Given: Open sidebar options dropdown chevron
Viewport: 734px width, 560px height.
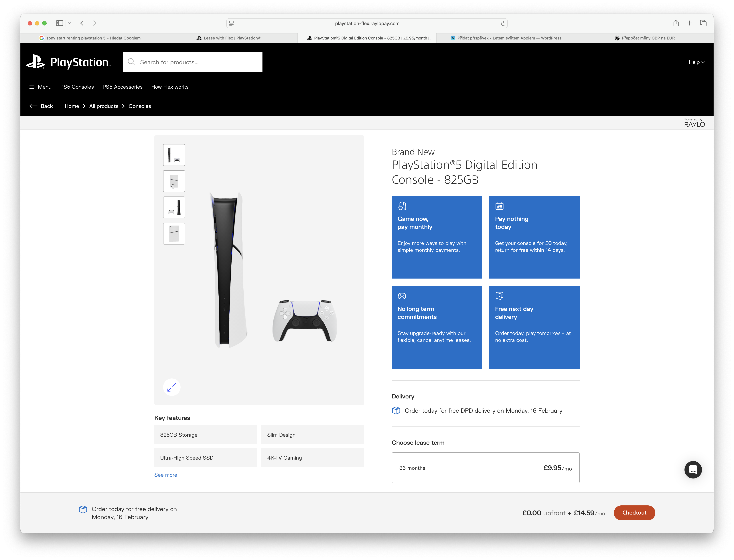Looking at the screenshot, I should tap(70, 23).
